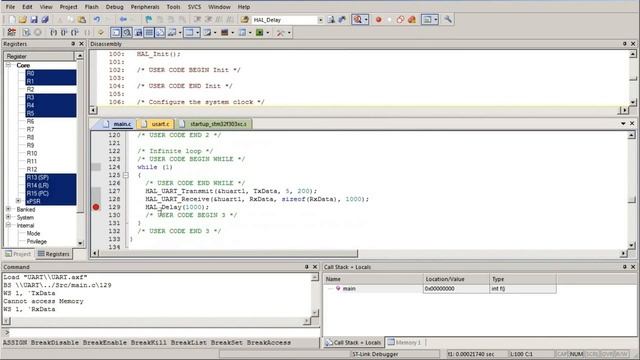The width and height of the screenshot is (640, 360).
Task: Open the Analysis Windows icon
Action: click(x=224, y=32)
